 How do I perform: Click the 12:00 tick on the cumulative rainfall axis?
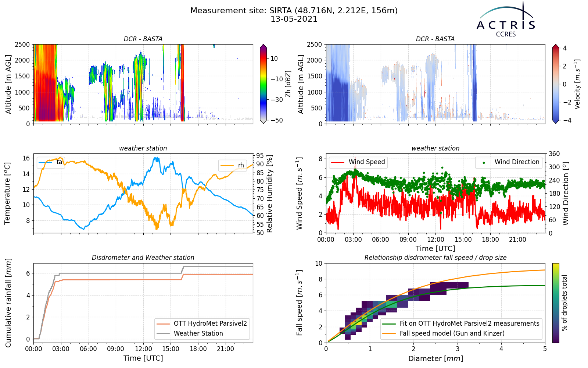click(143, 349)
